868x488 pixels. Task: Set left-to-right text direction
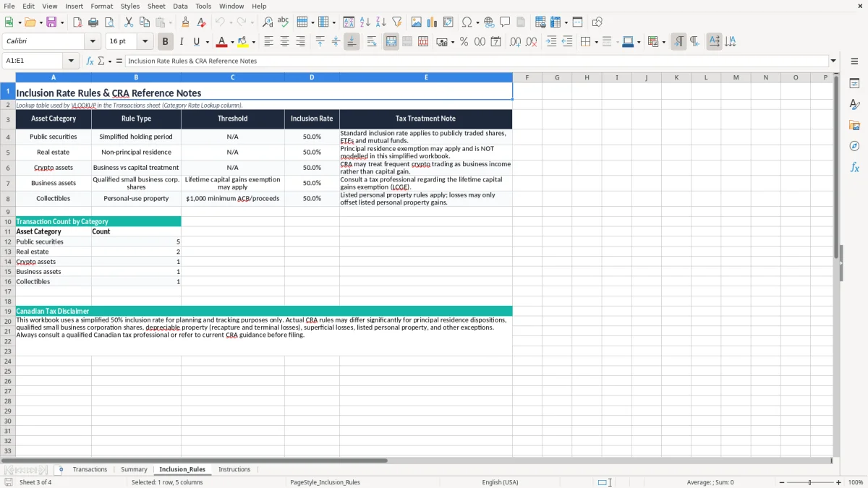pyautogui.click(x=678, y=42)
